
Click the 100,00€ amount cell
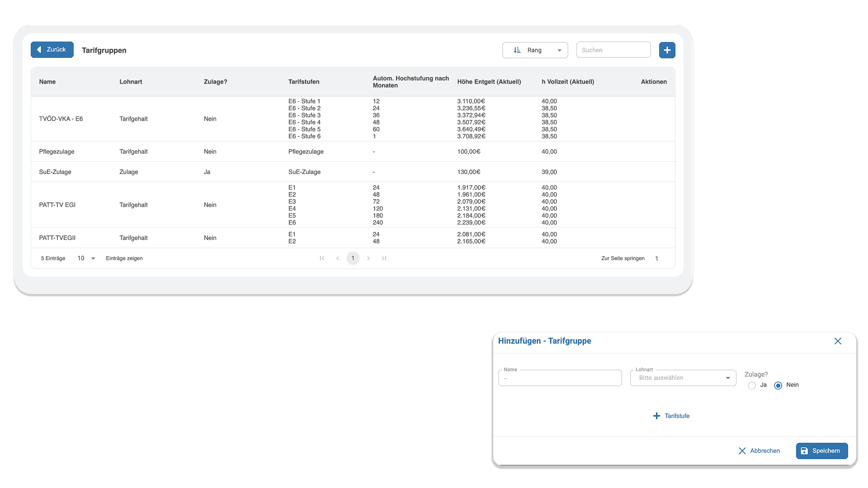coord(469,152)
